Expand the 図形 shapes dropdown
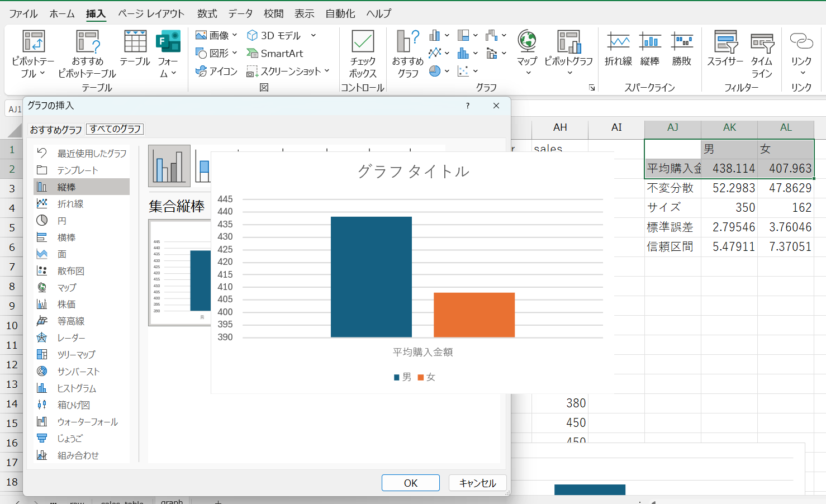This screenshot has height=504, width=826. (x=235, y=53)
